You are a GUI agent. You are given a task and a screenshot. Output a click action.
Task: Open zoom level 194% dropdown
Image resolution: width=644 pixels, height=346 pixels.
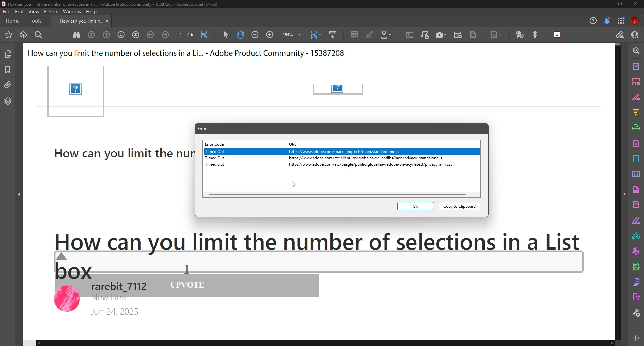coord(300,35)
